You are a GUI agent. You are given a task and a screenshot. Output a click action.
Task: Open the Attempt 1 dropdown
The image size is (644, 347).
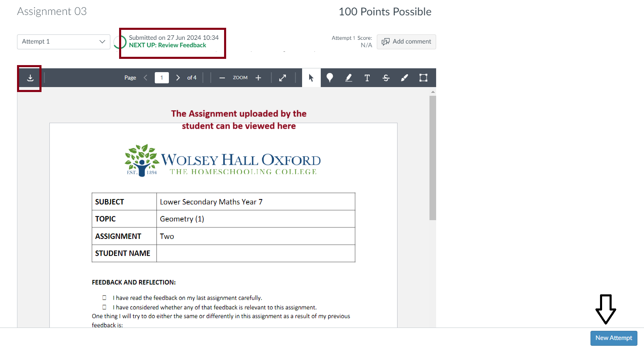pos(63,41)
